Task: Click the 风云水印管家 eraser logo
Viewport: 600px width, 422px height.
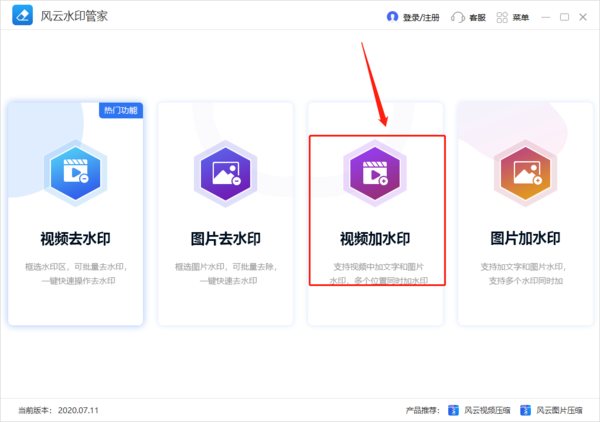Action: (23, 15)
